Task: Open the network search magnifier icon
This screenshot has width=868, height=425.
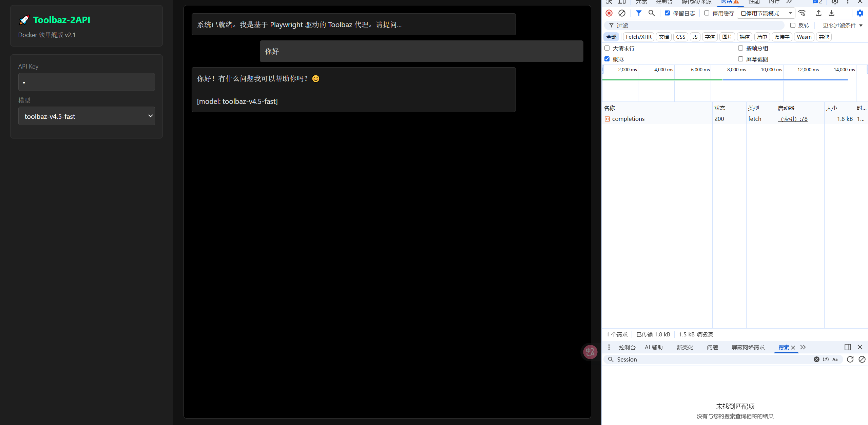Action: click(x=651, y=13)
